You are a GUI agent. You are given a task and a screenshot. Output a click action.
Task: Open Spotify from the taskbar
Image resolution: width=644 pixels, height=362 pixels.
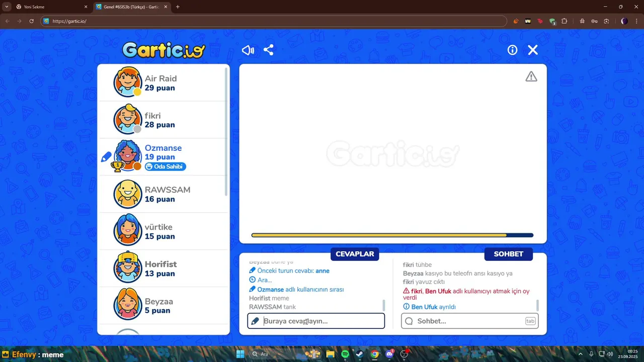click(x=345, y=354)
